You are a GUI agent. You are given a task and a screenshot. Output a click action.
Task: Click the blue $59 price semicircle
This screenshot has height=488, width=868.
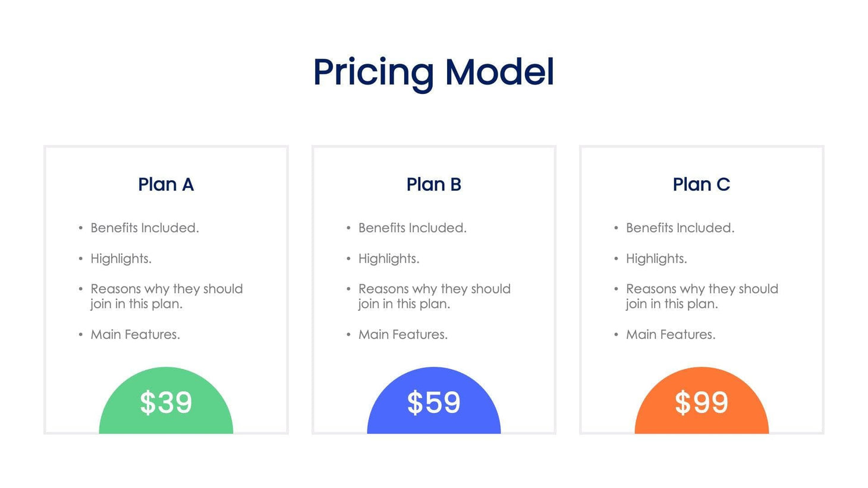click(x=433, y=402)
